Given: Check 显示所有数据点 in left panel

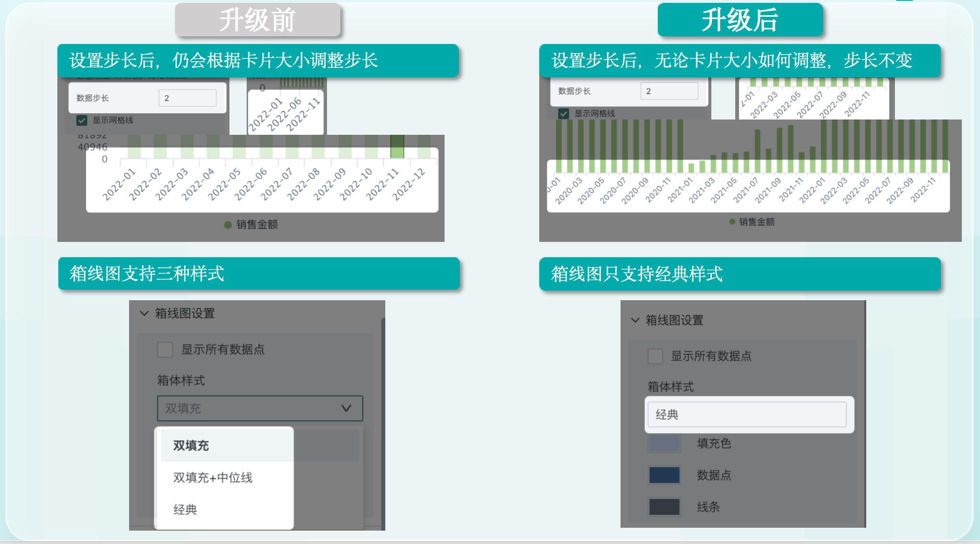Looking at the screenshot, I should pos(165,349).
